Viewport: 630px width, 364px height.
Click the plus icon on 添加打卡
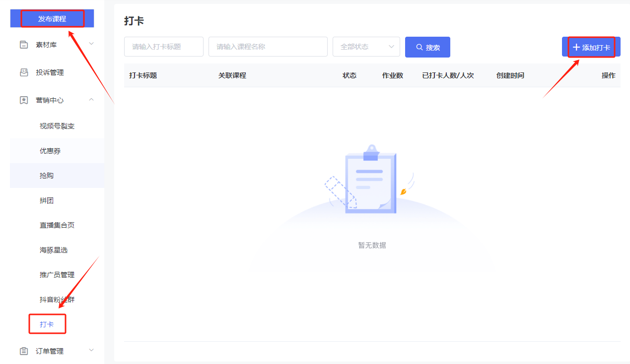(576, 47)
